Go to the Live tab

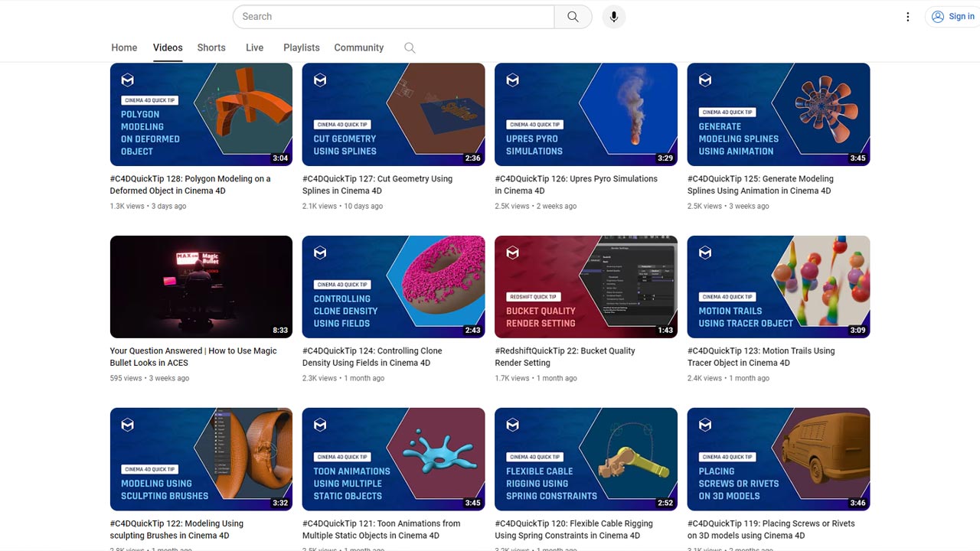[254, 47]
